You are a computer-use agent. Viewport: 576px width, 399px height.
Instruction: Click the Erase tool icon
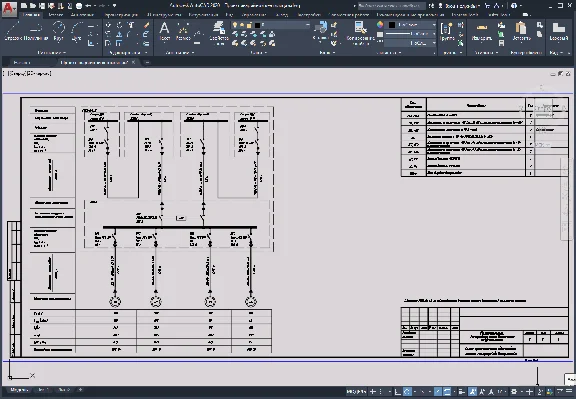[x=146, y=25]
